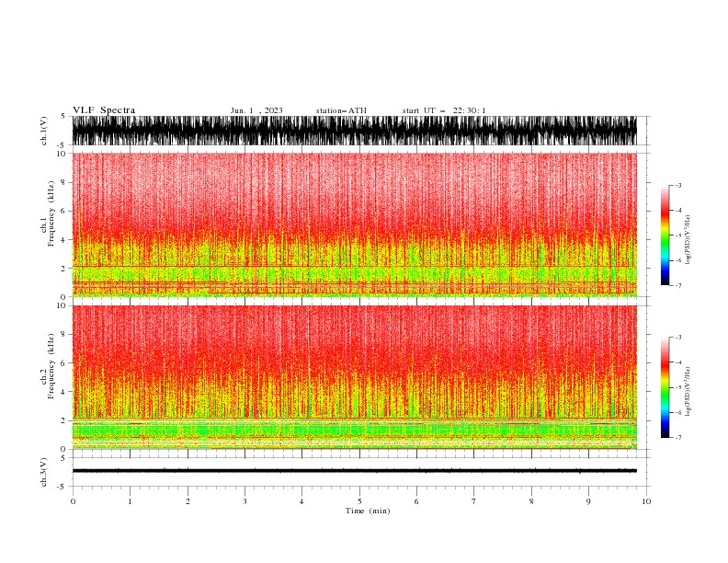Click time axis tick label "4"
The width and height of the screenshot is (728, 563).
tap(301, 501)
